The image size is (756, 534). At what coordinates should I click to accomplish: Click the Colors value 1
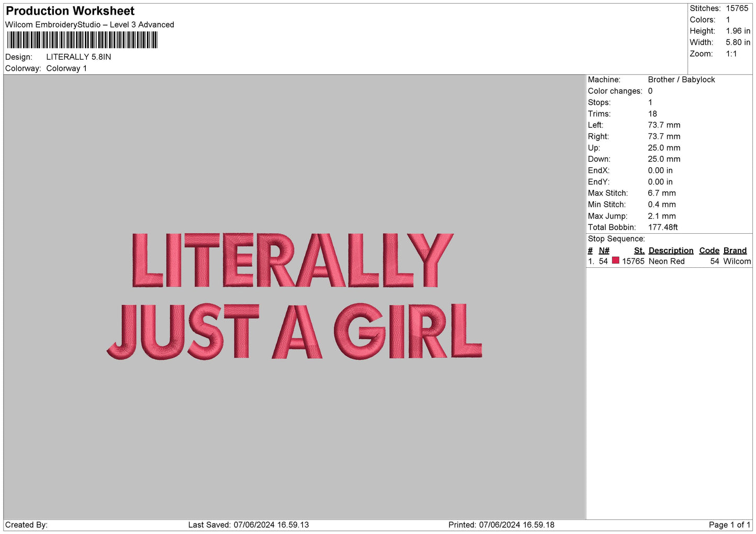pyautogui.click(x=728, y=20)
